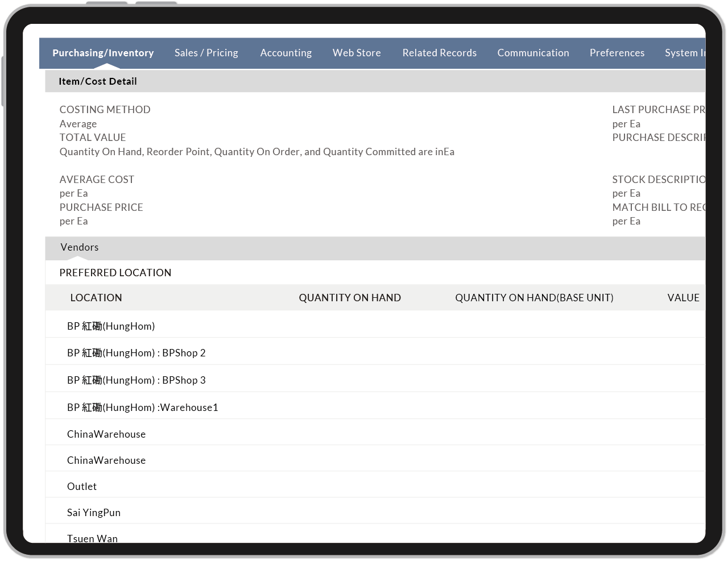Select the Outlet location entry

(81, 486)
